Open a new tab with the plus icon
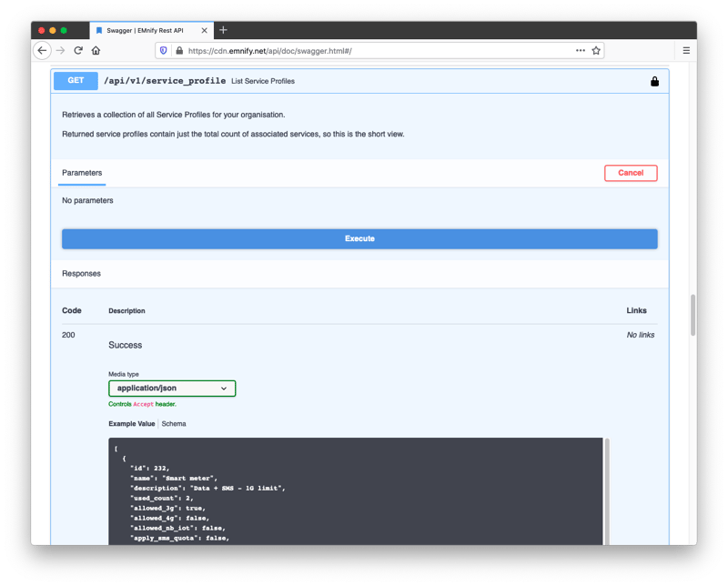 coord(223,30)
